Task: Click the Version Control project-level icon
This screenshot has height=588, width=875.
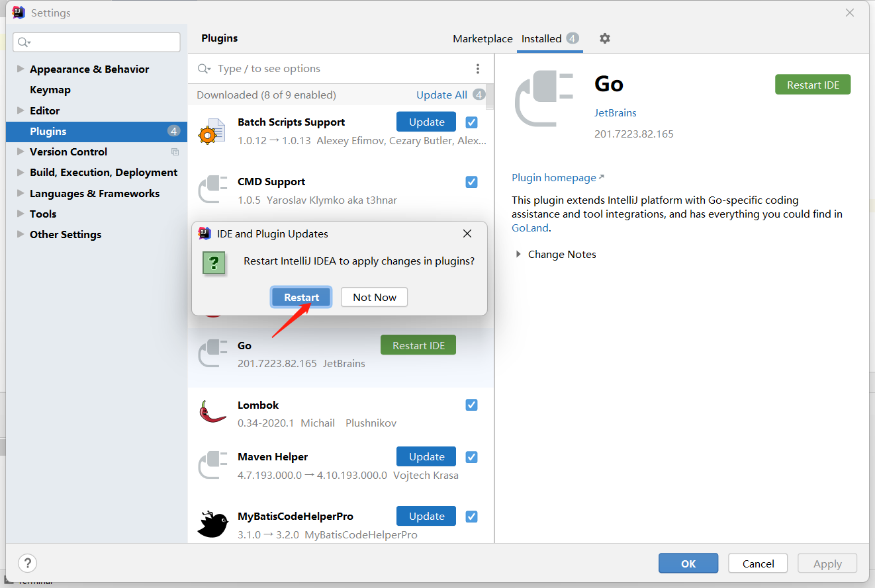Action: click(175, 152)
